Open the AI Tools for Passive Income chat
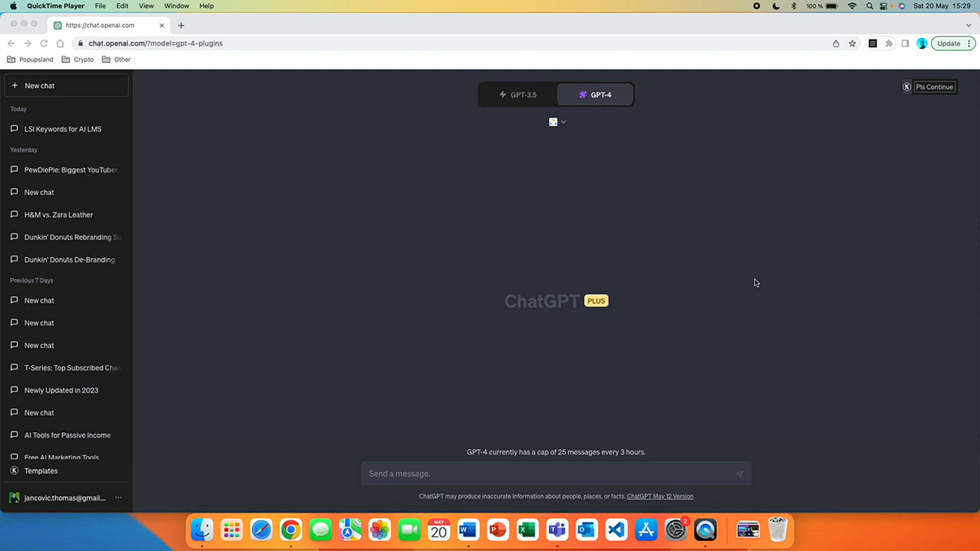 pos(66,435)
